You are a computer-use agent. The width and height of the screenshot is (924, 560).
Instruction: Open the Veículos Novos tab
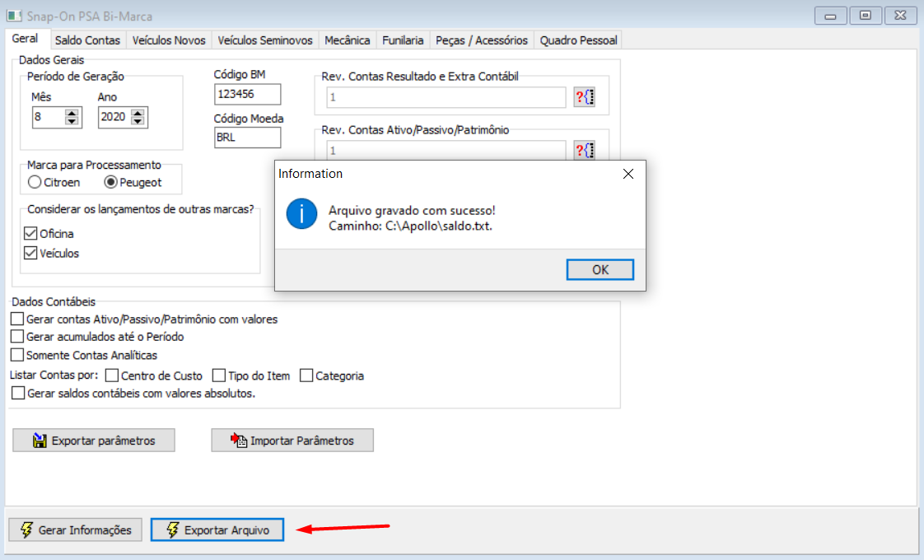(169, 40)
